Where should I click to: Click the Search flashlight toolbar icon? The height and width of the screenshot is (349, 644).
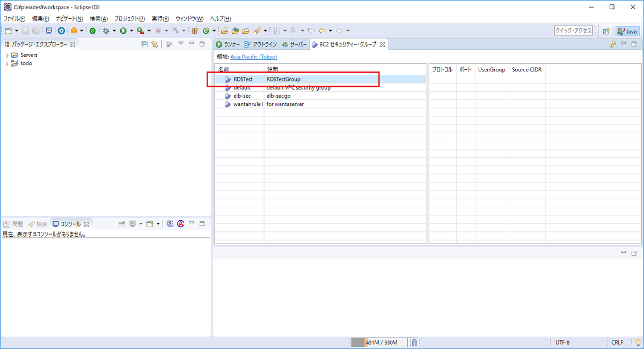[x=257, y=31]
